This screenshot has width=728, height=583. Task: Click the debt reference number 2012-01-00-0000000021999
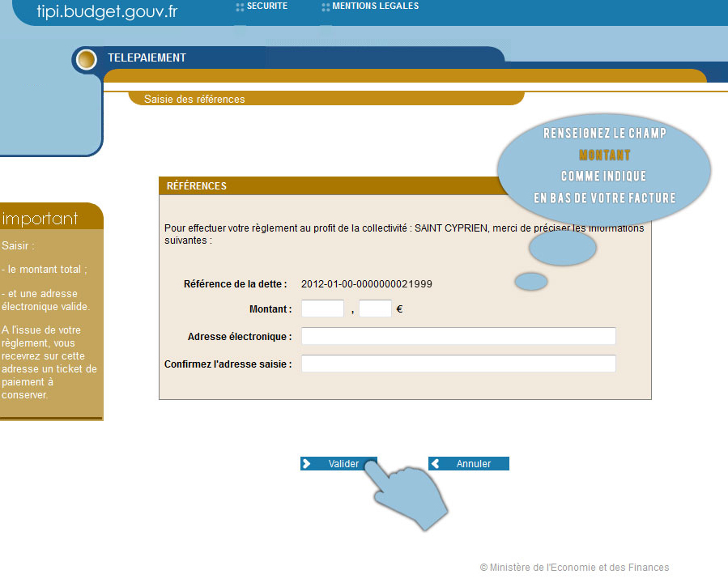pyautogui.click(x=366, y=284)
